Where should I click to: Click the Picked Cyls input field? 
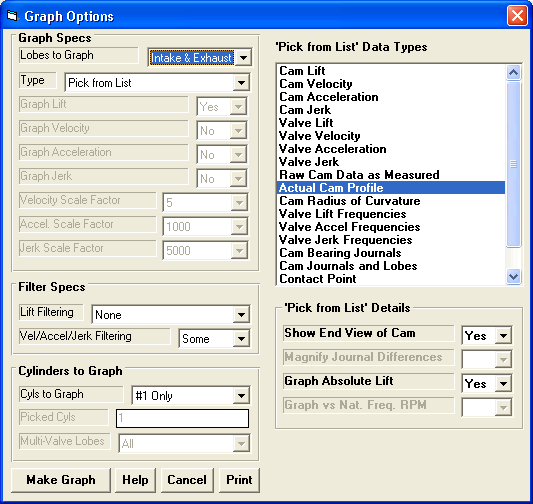click(x=183, y=418)
